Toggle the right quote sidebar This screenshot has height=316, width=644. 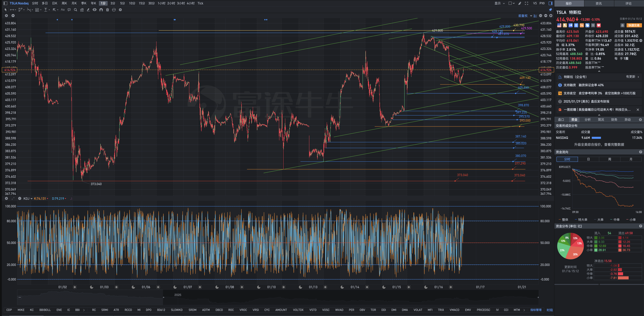point(550,3)
